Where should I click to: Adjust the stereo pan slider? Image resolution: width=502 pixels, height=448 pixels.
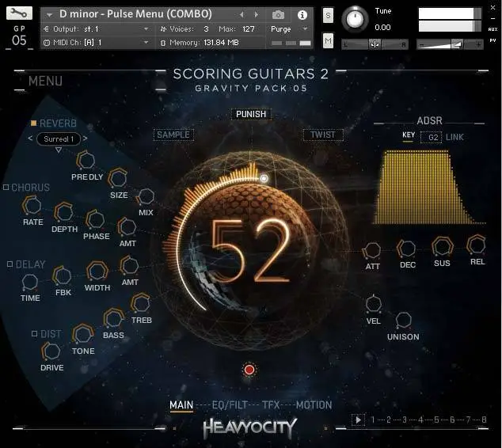click(375, 44)
